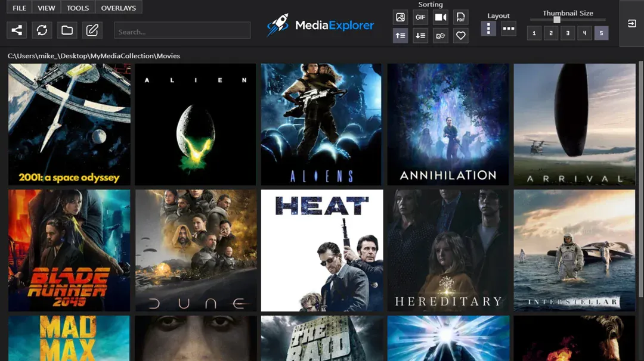
Task: Select the Aliens movie poster
Action: 321,125
